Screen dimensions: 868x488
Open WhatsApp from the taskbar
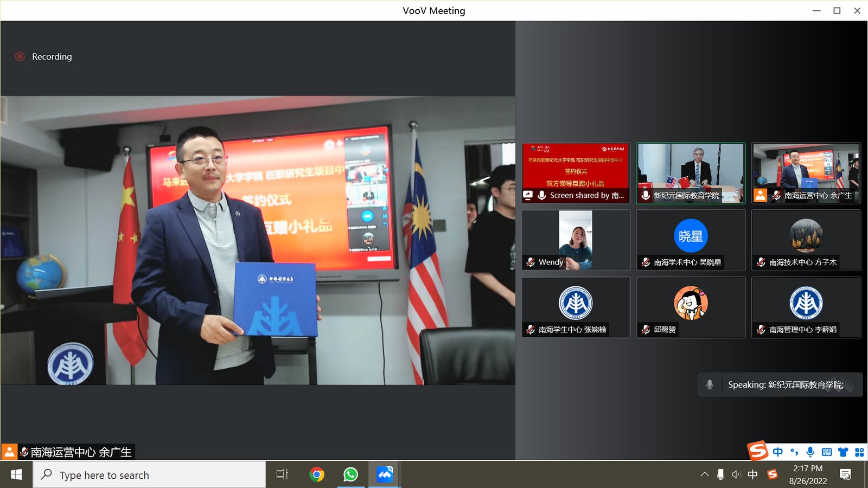pyautogui.click(x=350, y=474)
